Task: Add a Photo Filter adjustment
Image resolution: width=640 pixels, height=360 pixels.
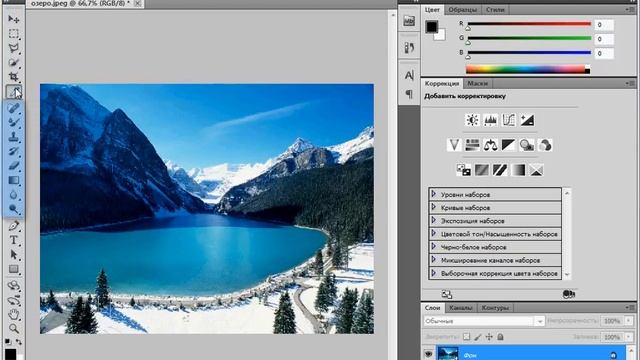Action: (527, 145)
